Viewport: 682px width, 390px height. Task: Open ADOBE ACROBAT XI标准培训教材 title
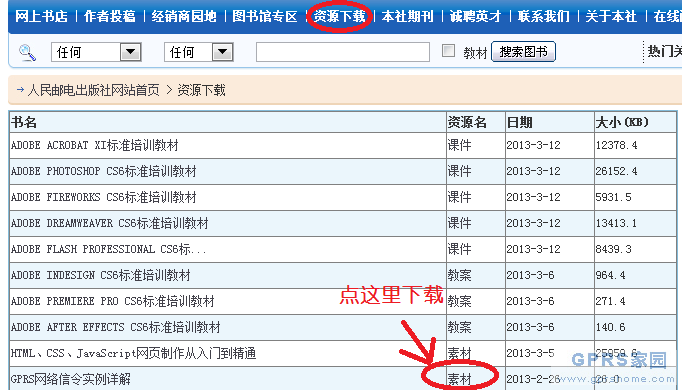point(95,145)
